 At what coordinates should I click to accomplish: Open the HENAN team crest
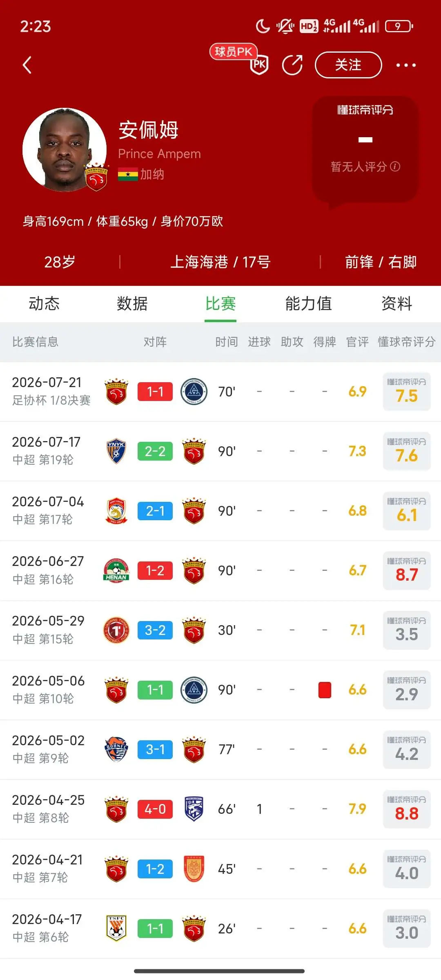pos(116,570)
